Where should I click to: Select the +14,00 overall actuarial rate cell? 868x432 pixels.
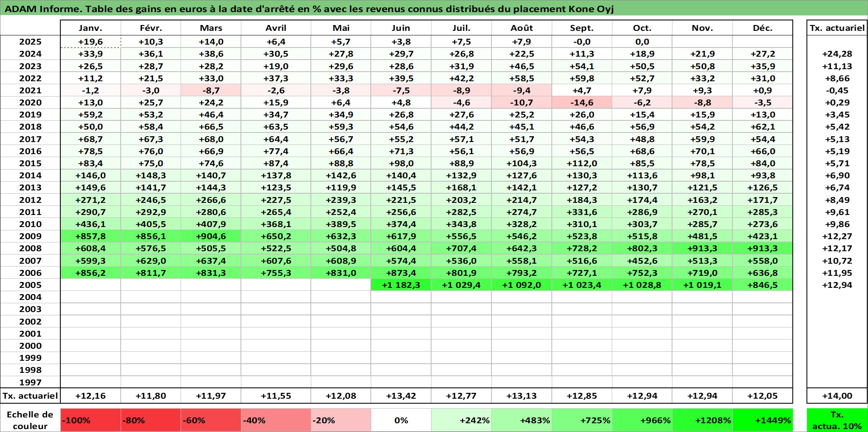tap(837, 396)
